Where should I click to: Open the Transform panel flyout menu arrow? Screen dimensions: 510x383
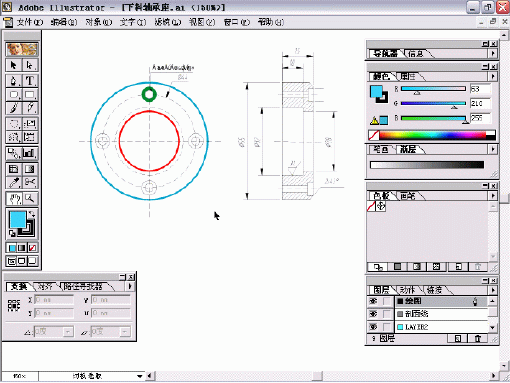tap(130, 286)
